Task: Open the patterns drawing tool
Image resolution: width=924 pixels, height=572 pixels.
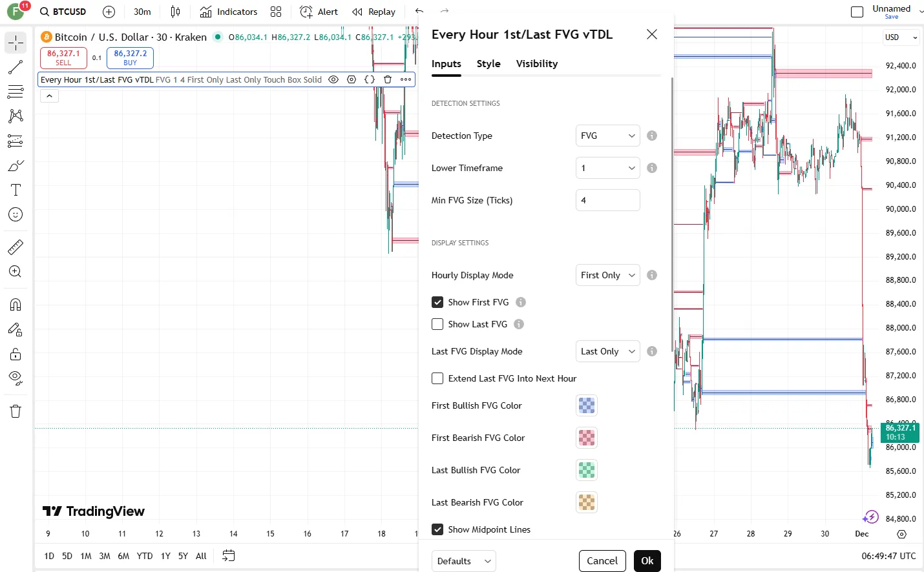Action: 16,116
